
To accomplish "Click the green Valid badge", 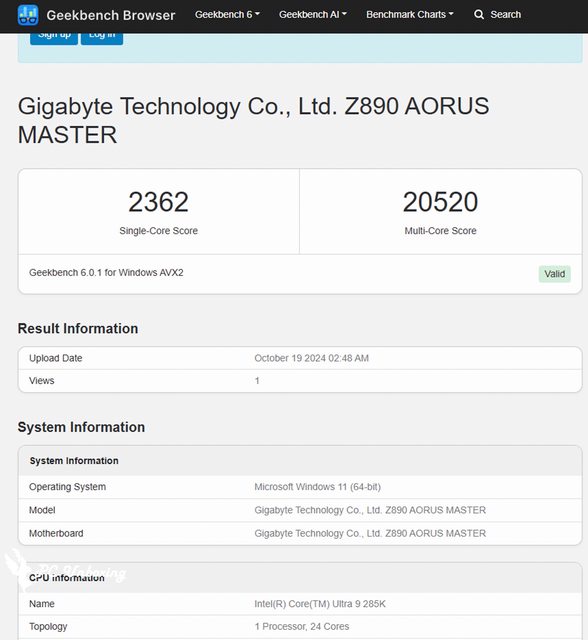I will [555, 274].
